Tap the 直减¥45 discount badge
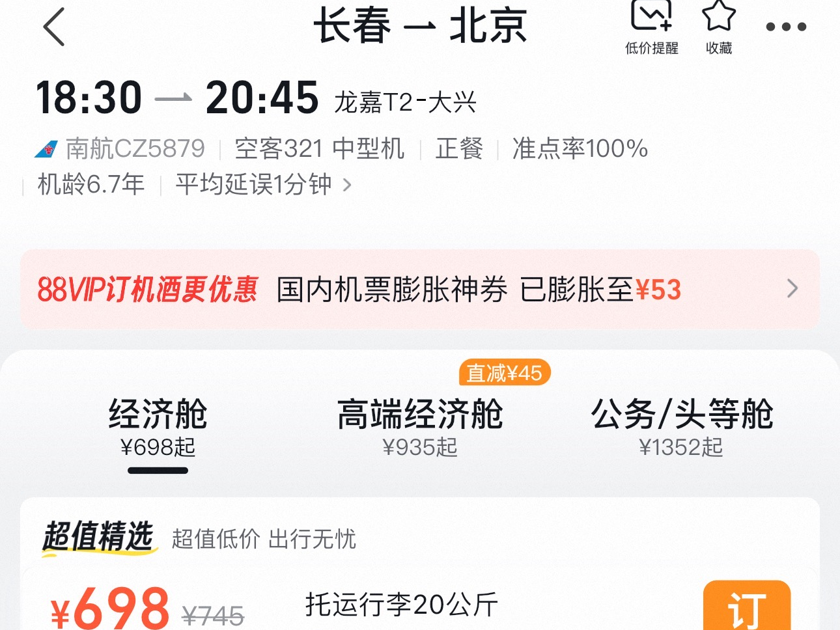 tap(505, 373)
